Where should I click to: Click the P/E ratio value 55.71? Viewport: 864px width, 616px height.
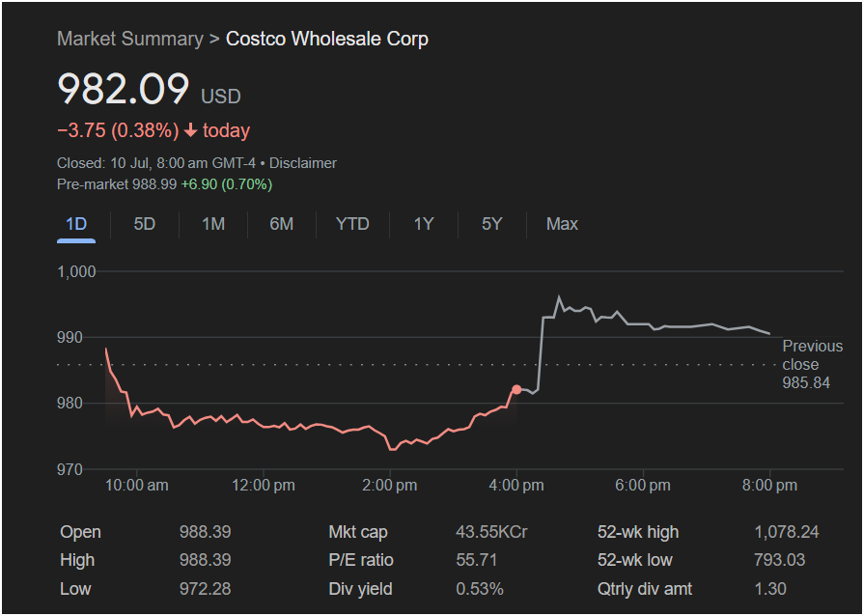477,560
